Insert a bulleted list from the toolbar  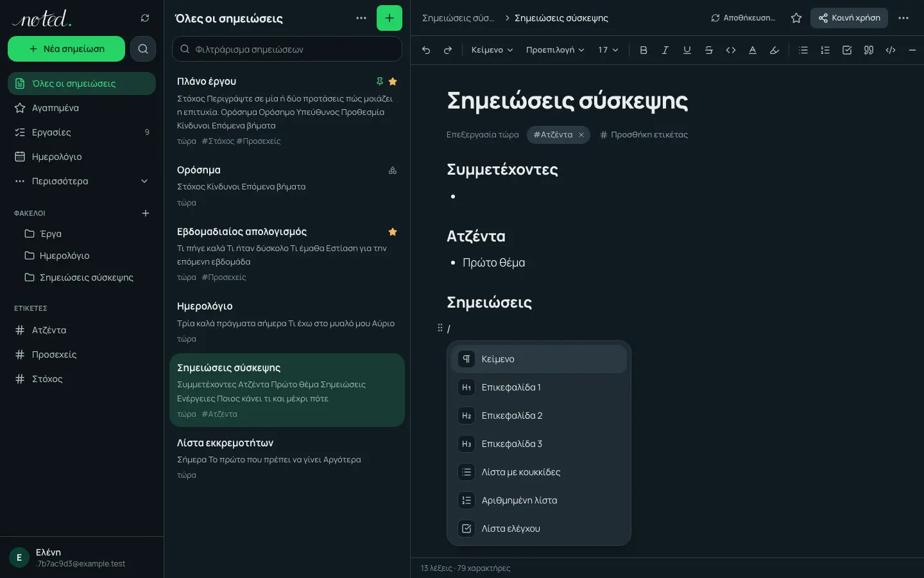point(803,50)
